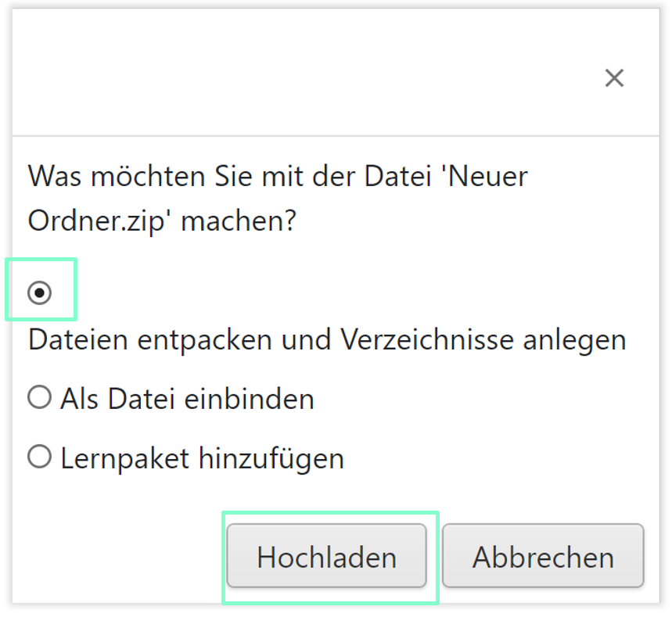Cancel the dialog using Abbrechen
Screen dimensions: 672x617
(543, 557)
